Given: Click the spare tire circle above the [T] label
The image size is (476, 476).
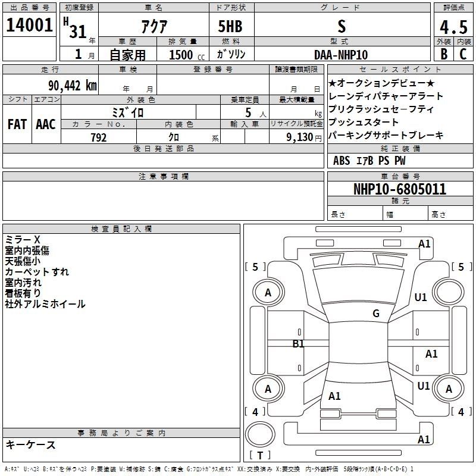Looking at the screenshot, I should 261,434.
